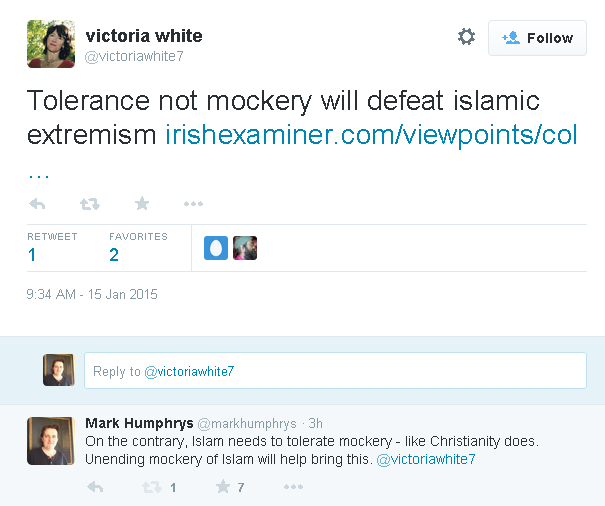
Task: Open victoria white's profile picture
Action: pos(51,44)
